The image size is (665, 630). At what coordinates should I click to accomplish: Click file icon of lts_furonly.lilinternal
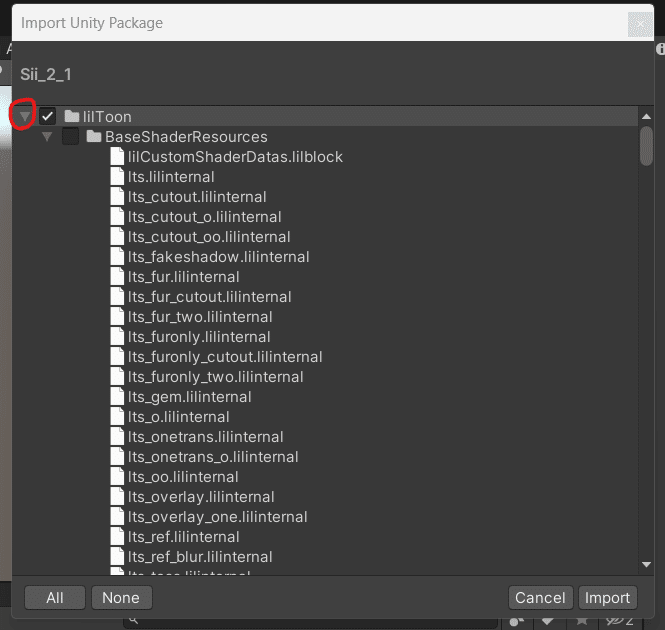[117, 336]
